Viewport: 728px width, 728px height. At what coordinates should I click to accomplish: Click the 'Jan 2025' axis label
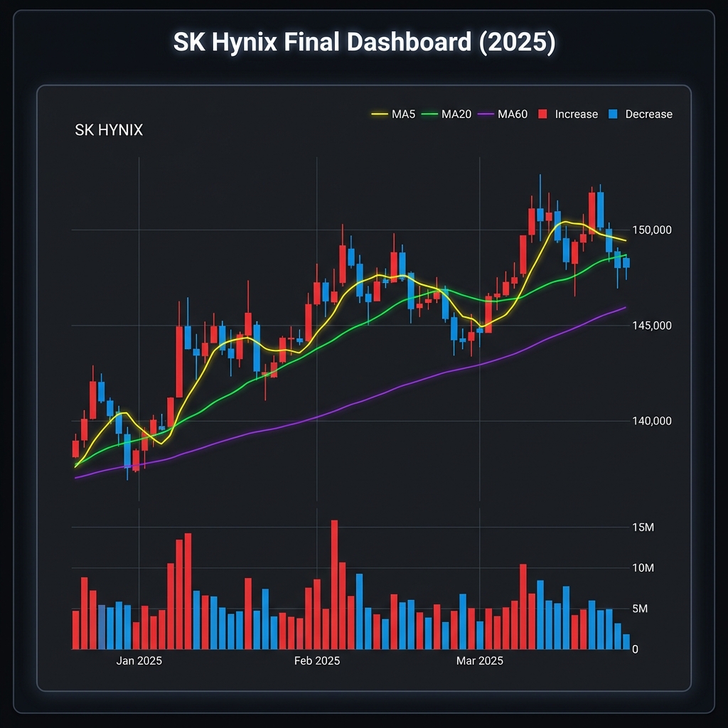point(139,660)
